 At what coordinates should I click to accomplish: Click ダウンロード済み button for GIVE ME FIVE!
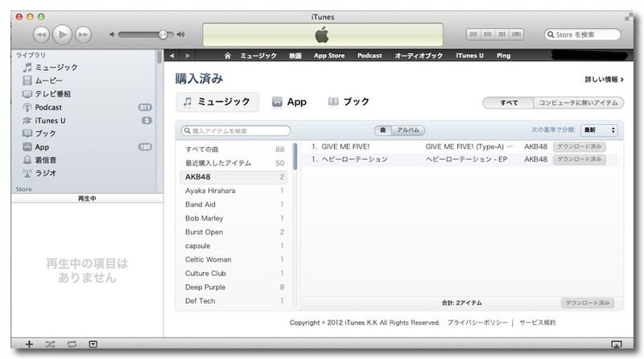coord(579,146)
